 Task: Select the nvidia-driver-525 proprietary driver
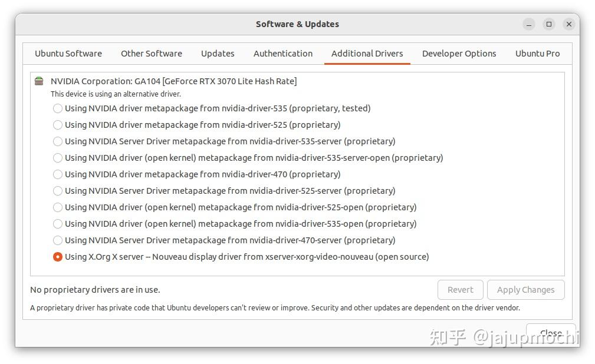pos(57,125)
